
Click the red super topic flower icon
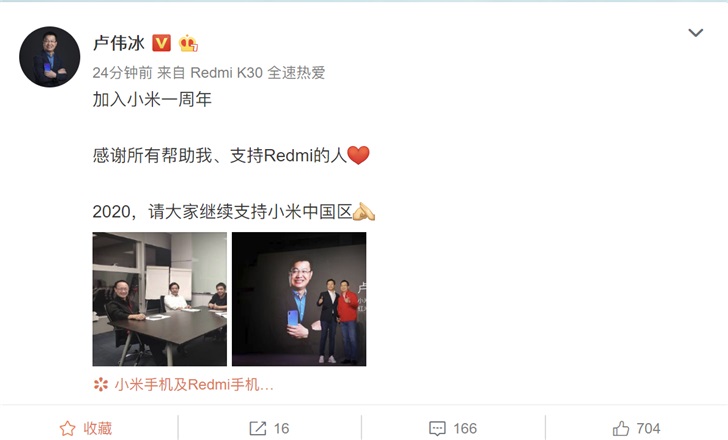pyautogui.click(x=101, y=385)
